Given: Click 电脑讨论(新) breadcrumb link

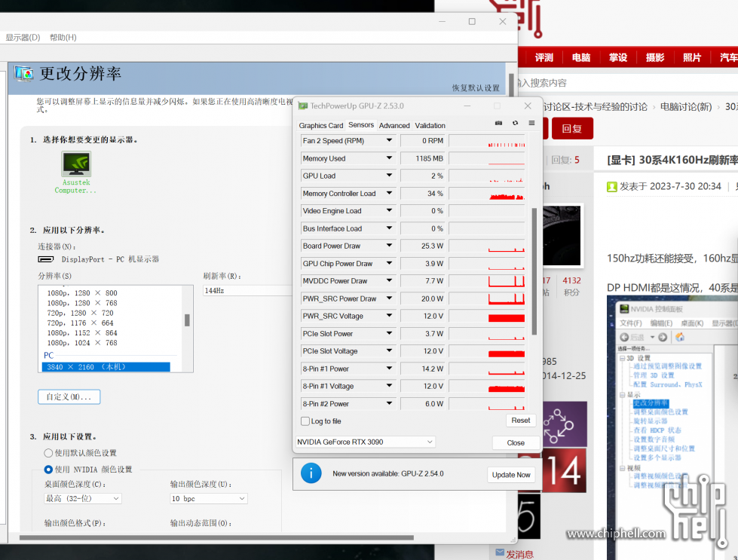Looking at the screenshot, I should (686, 107).
